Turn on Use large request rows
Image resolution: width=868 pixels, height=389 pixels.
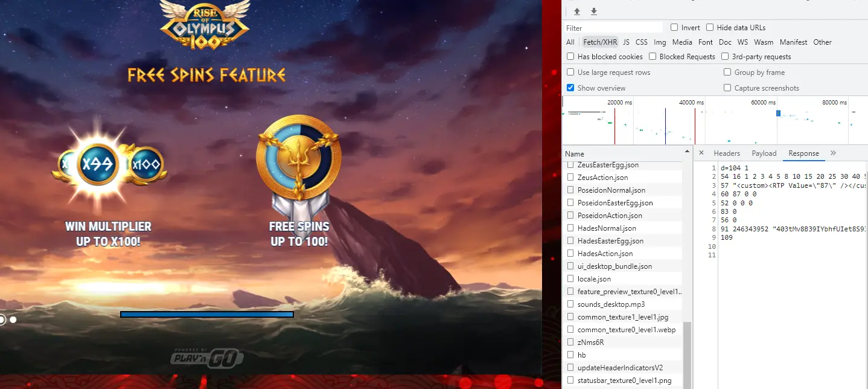(x=570, y=72)
